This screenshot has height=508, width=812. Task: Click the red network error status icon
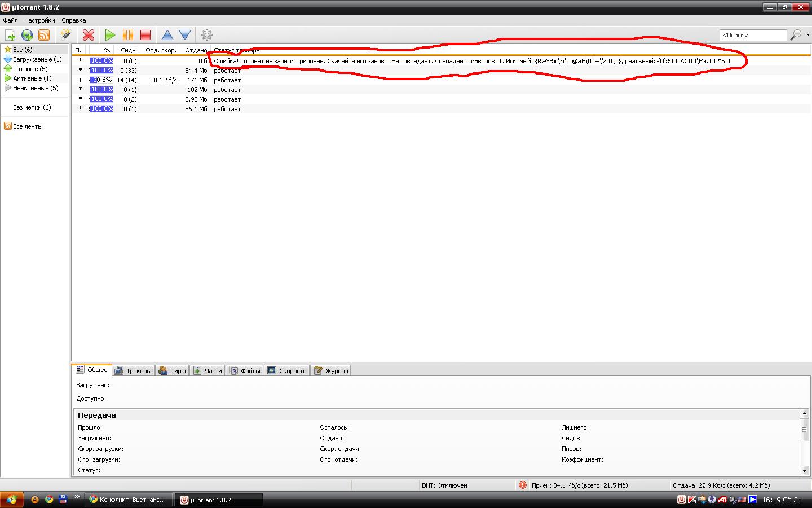click(523, 485)
